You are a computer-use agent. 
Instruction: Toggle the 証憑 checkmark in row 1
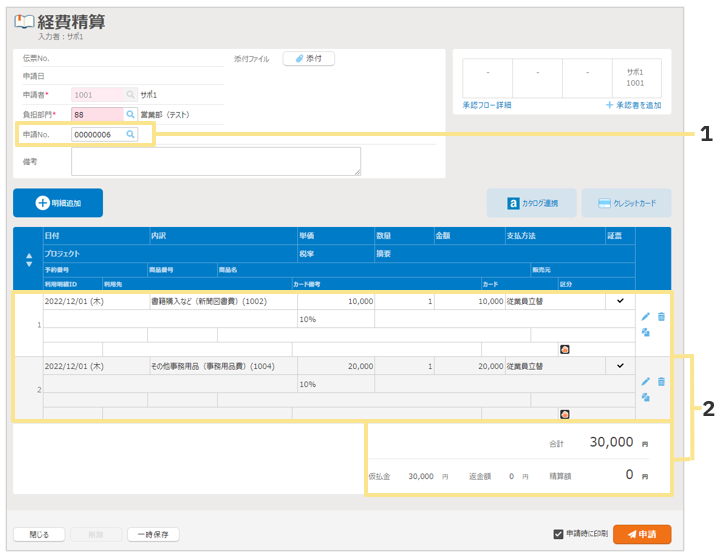tap(620, 301)
